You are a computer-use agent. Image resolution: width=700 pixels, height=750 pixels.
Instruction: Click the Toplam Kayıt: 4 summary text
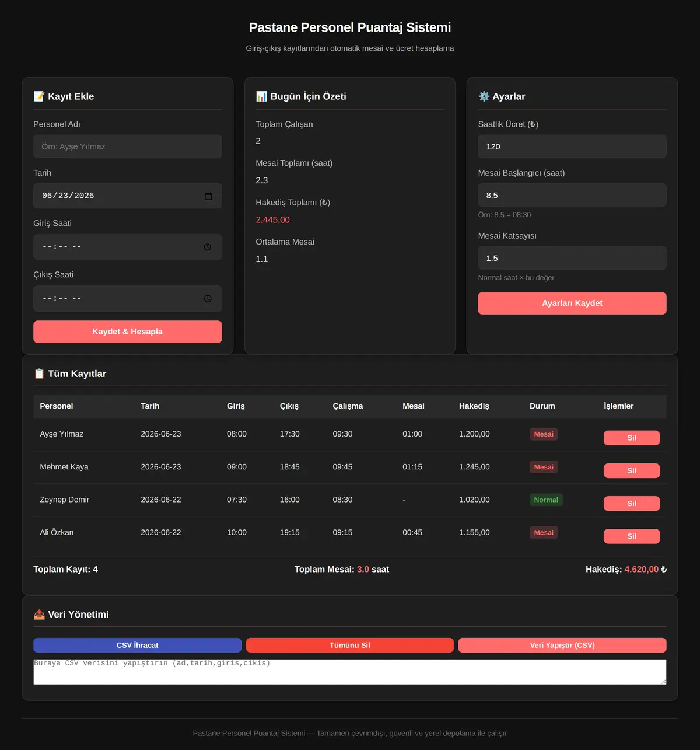pyautogui.click(x=65, y=570)
